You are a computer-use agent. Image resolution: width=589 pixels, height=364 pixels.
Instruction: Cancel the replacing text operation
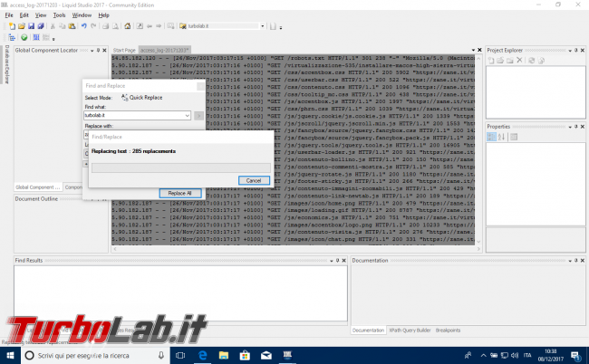point(254,180)
